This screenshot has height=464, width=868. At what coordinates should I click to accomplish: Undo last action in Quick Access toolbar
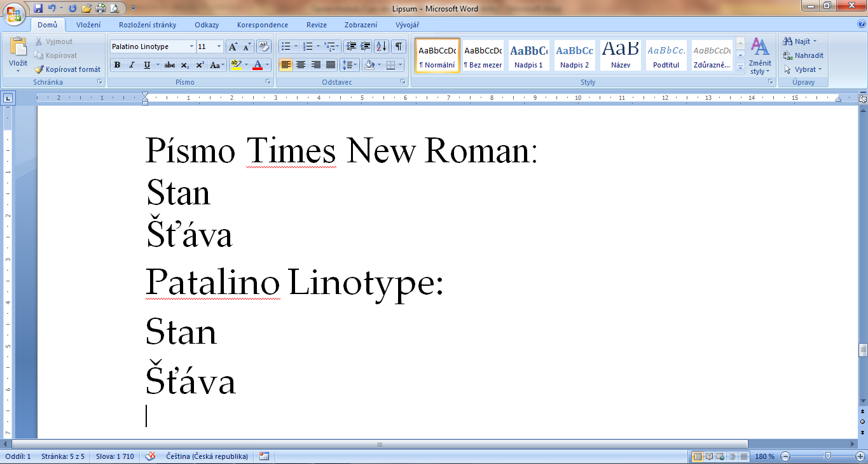(52, 8)
